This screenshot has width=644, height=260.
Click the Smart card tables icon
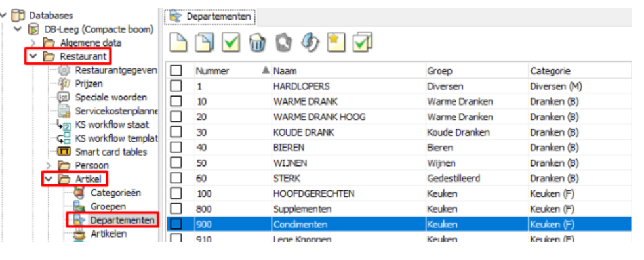(64, 152)
